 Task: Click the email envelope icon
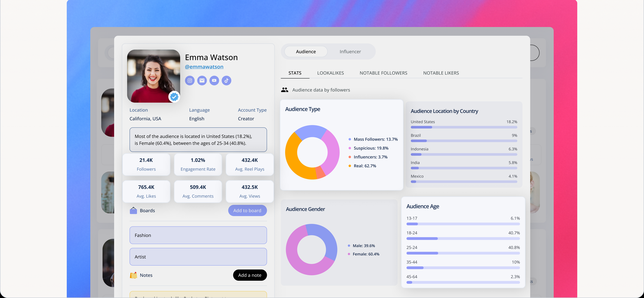coord(202,81)
